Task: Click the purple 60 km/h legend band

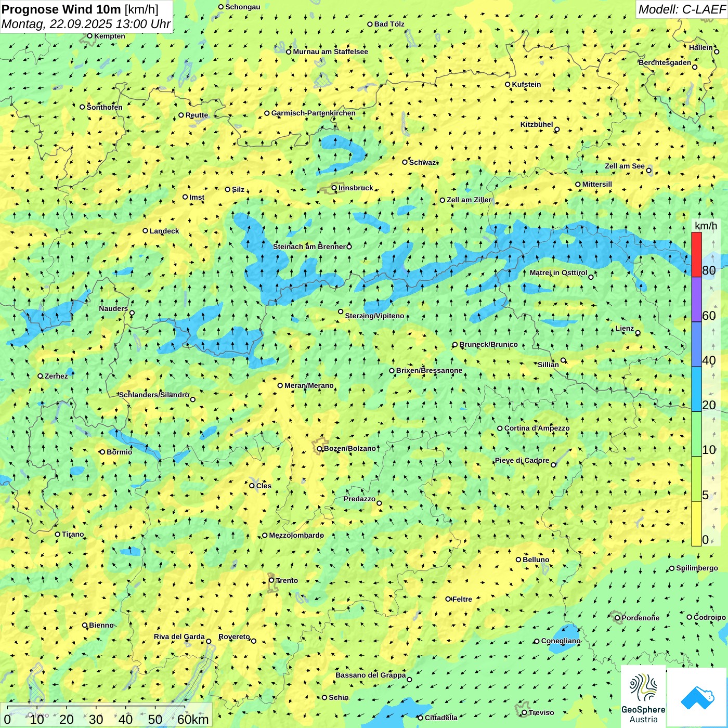Action: 696,300
